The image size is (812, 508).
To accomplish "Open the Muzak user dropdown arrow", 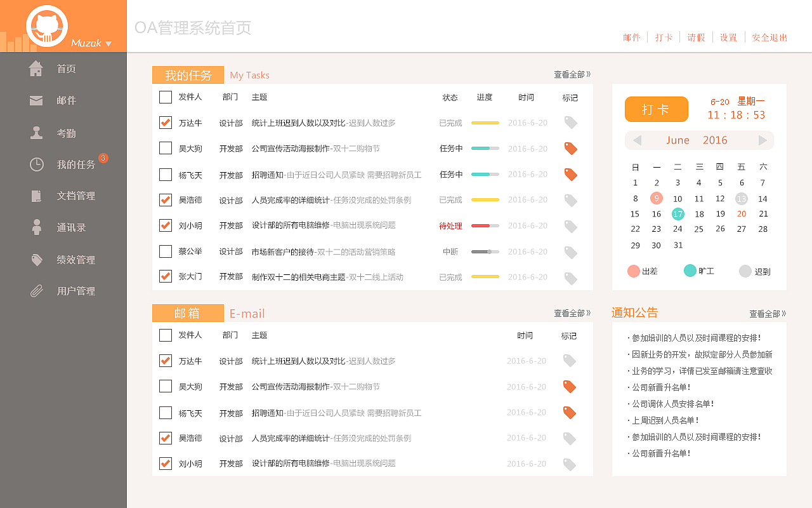I will coord(108,44).
